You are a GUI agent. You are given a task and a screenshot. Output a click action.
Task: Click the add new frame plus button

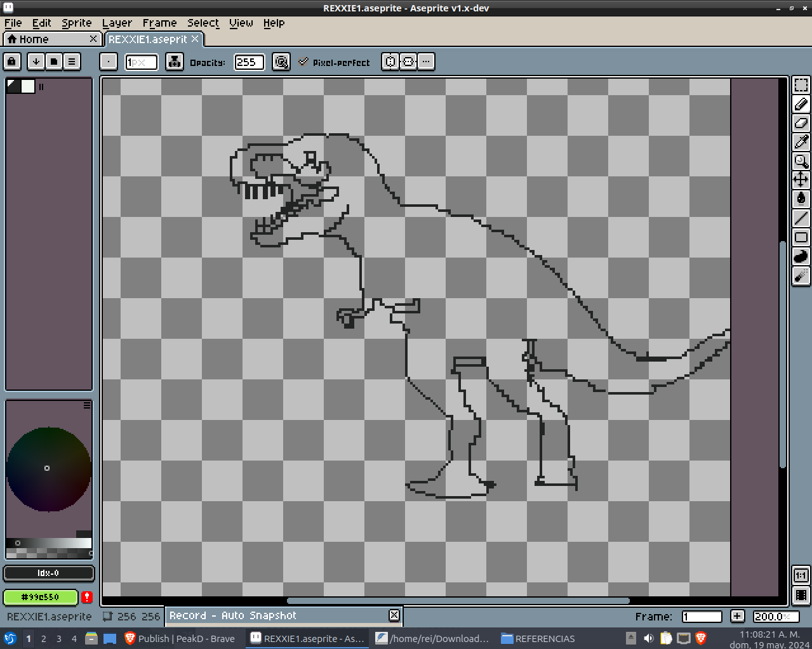point(737,616)
